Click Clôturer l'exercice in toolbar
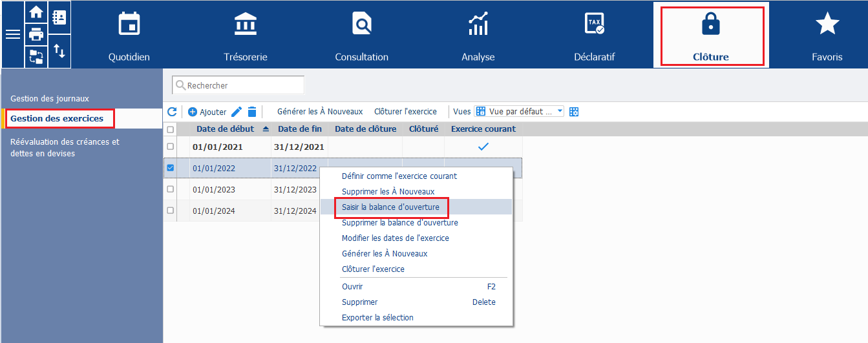 405,111
